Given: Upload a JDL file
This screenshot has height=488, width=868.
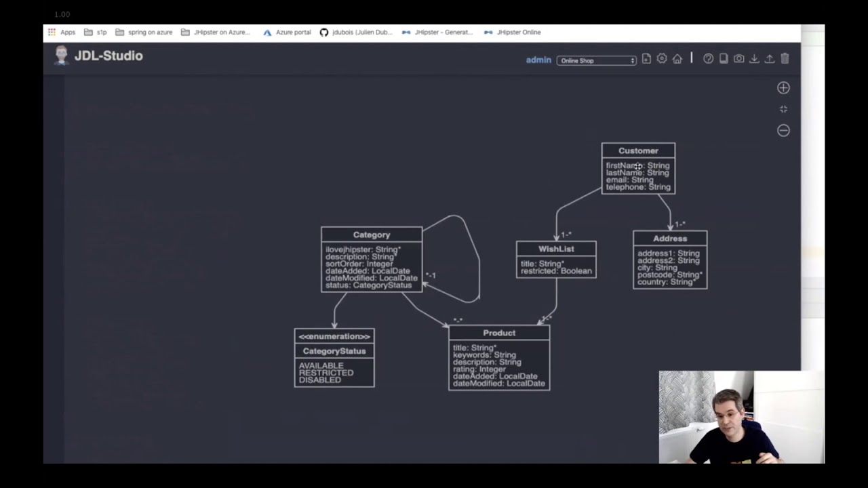Looking at the screenshot, I should pos(770,59).
